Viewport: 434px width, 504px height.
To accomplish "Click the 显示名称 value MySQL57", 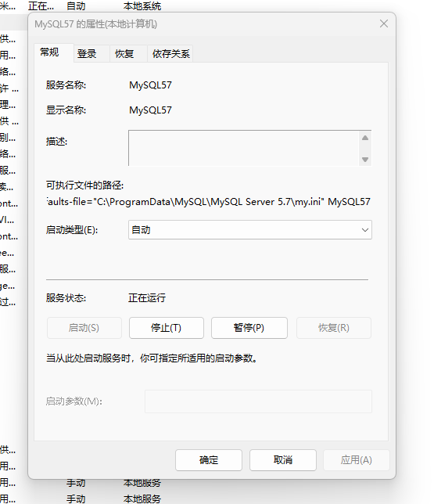I will (150, 110).
